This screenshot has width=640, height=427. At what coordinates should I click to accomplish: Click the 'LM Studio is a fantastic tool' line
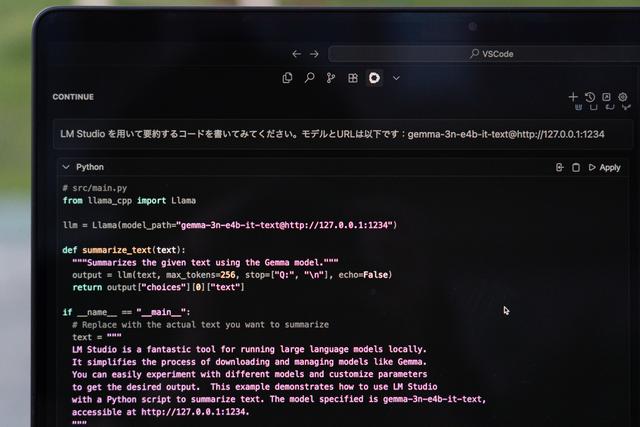[x=249, y=349]
